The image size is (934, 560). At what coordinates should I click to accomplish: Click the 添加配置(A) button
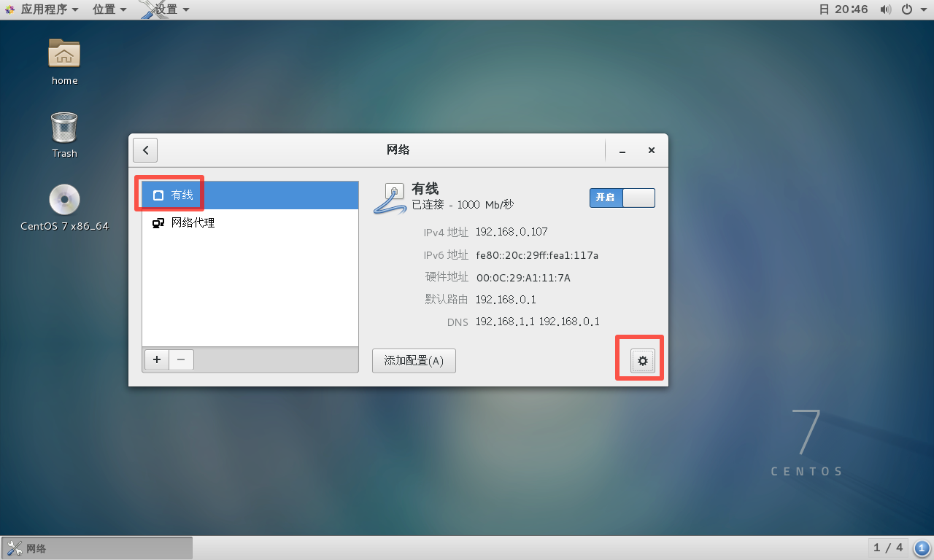click(414, 361)
